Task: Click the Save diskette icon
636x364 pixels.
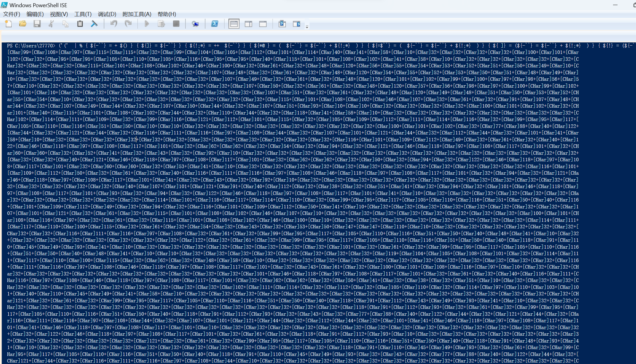Action: (37, 24)
